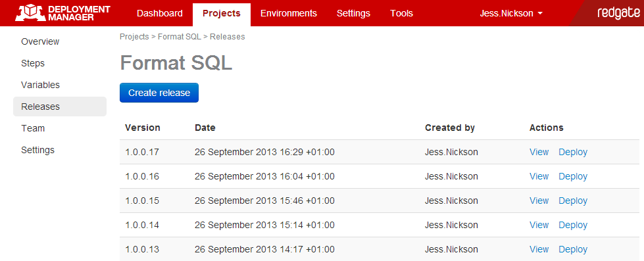Click version cell 1.0.0.16

pyautogui.click(x=142, y=176)
